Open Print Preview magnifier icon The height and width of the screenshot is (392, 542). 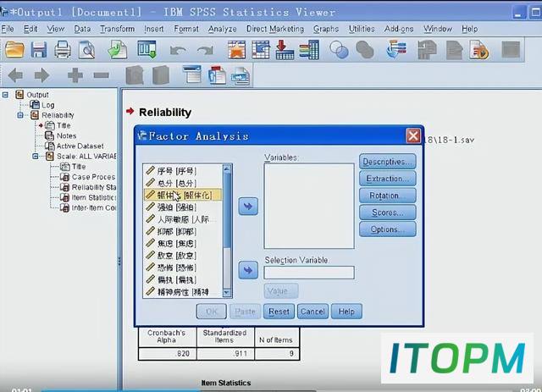coord(86,49)
